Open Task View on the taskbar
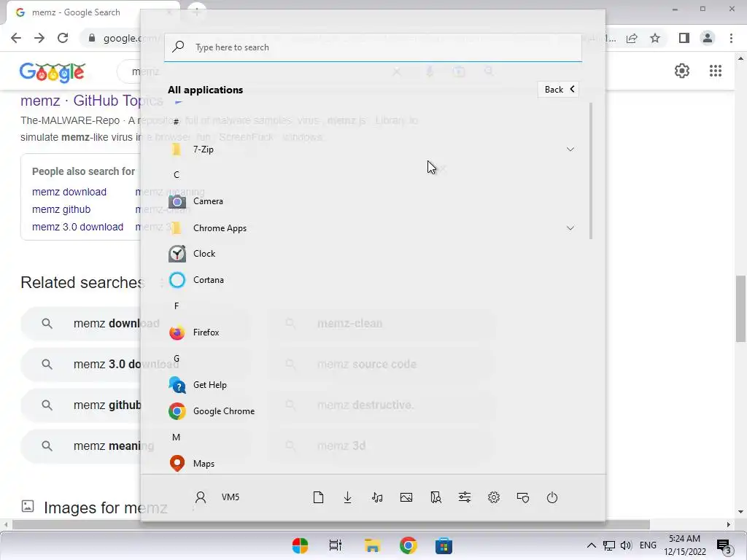Image resolution: width=747 pixels, height=560 pixels. tap(336, 545)
